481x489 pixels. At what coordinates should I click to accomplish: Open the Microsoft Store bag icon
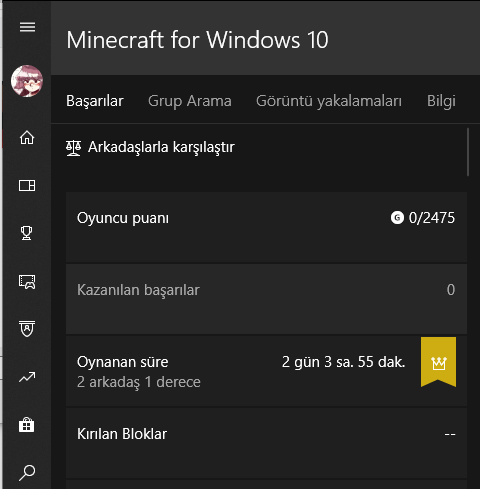click(x=27, y=425)
